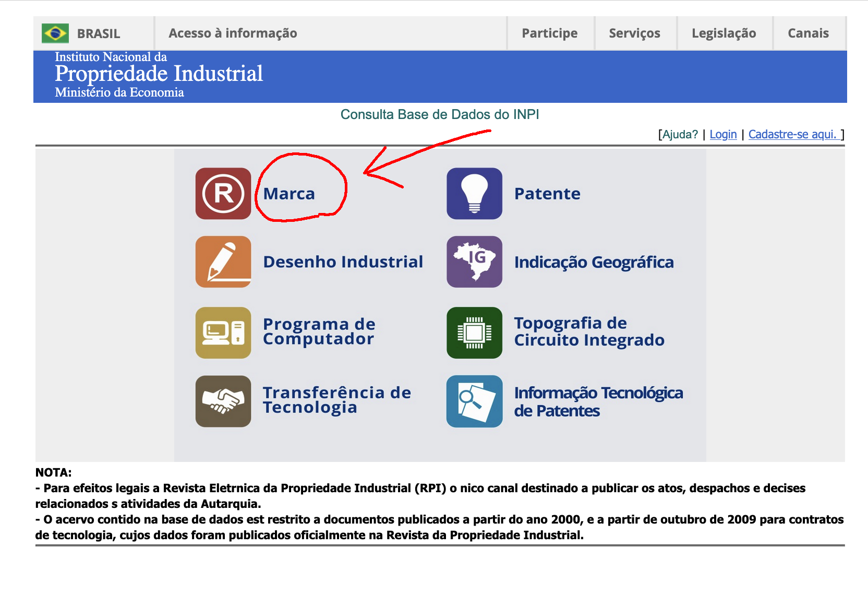
Task: Select Programa de Computador link
Action: pyautogui.click(x=319, y=331)
